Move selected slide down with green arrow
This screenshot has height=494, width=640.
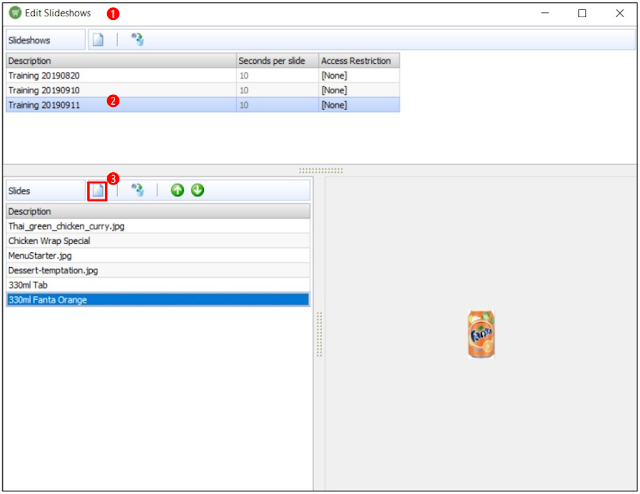pos(198,190)
